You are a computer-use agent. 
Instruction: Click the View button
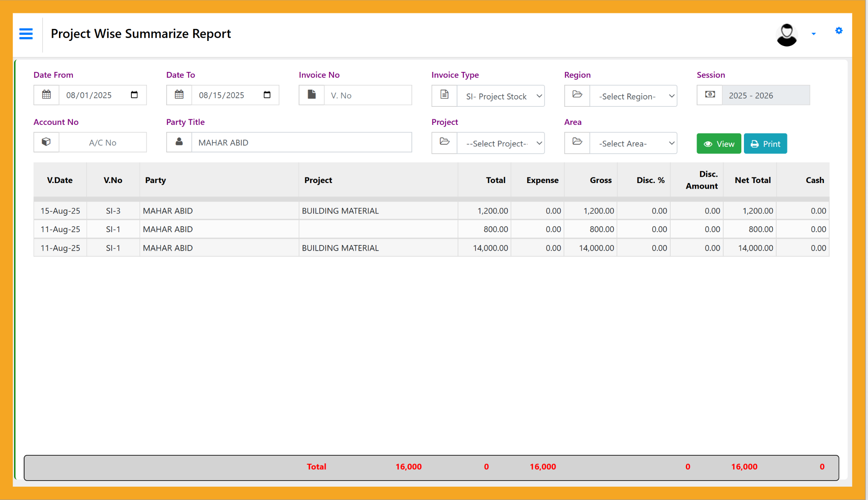719,143
